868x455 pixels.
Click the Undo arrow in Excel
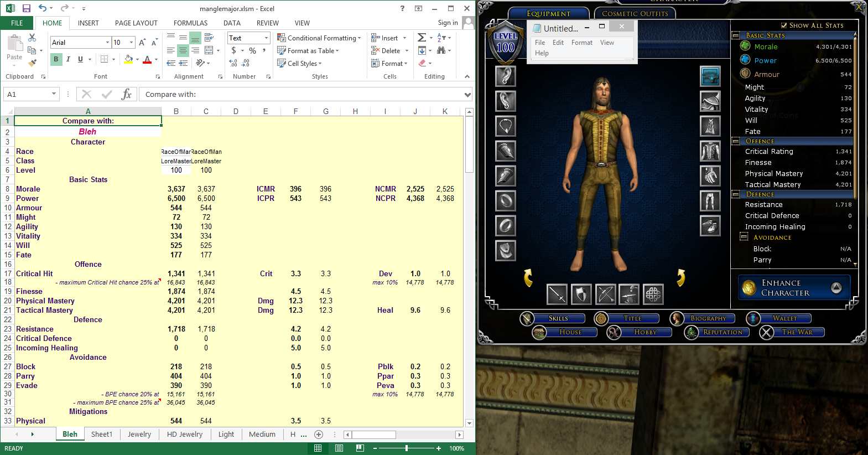pyautogui.click(x=43, y=8)
